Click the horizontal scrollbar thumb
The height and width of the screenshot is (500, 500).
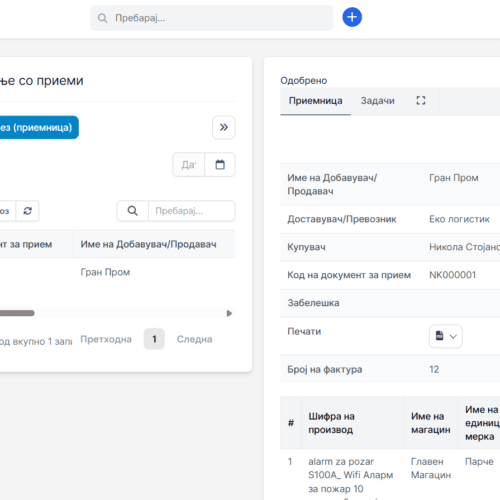17,313
